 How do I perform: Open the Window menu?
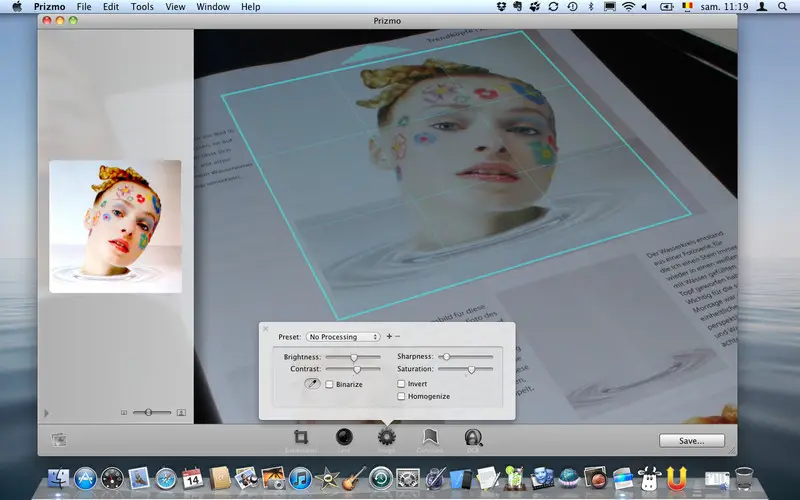(x=213, y=7)
